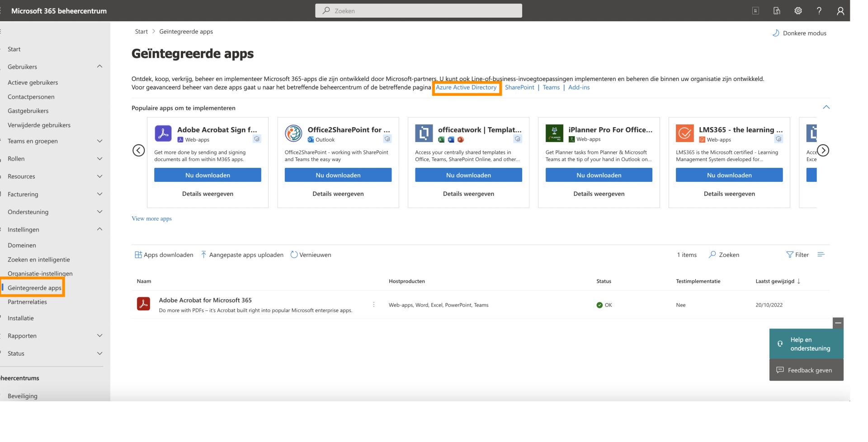This screenshot has height=442, width=868.
Task: Select Geïntegreerde apps in sidebar
Action: pyautogui.click(x=34, y=288)
